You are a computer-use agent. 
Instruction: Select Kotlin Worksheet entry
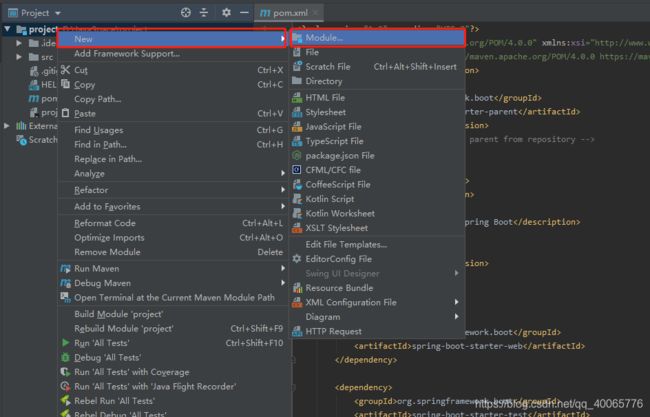[378, 213]
